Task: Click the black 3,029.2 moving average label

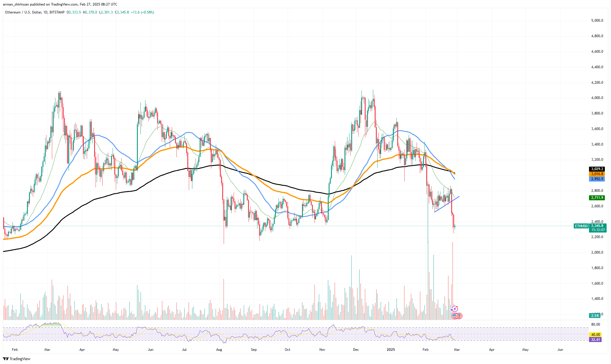Action: click(x=597, y=169)
